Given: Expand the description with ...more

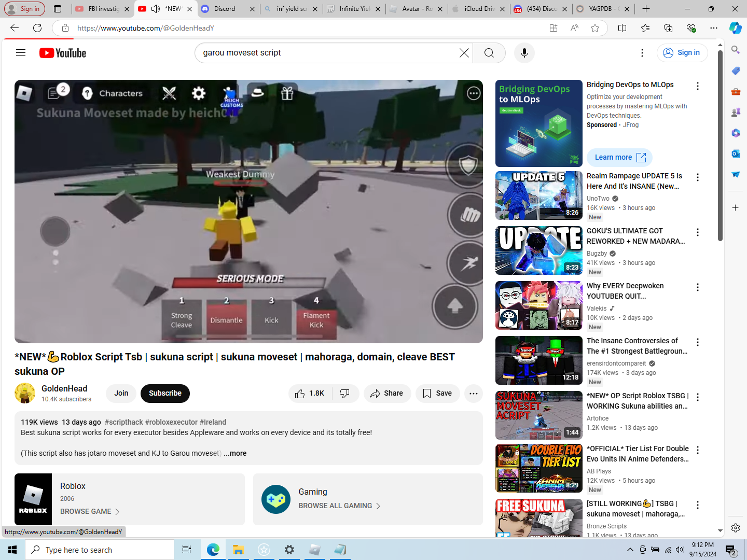Looking at the screenshot, I should pos(235,453).
